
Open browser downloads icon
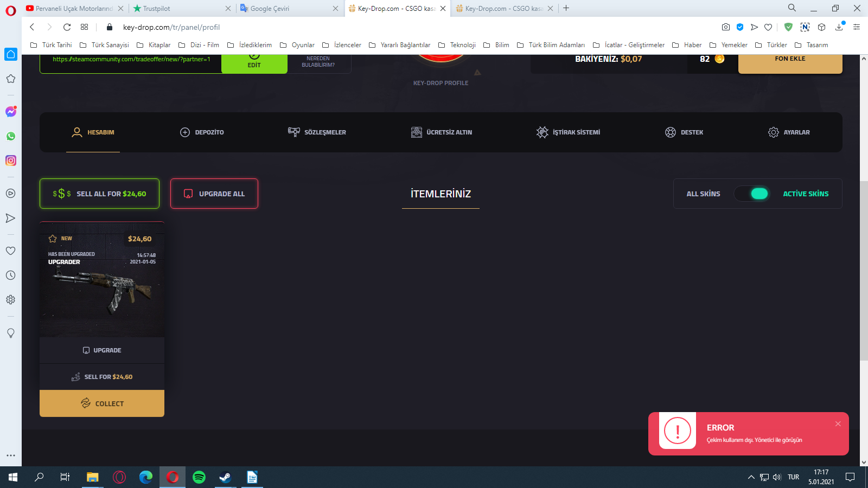point(840,27)
